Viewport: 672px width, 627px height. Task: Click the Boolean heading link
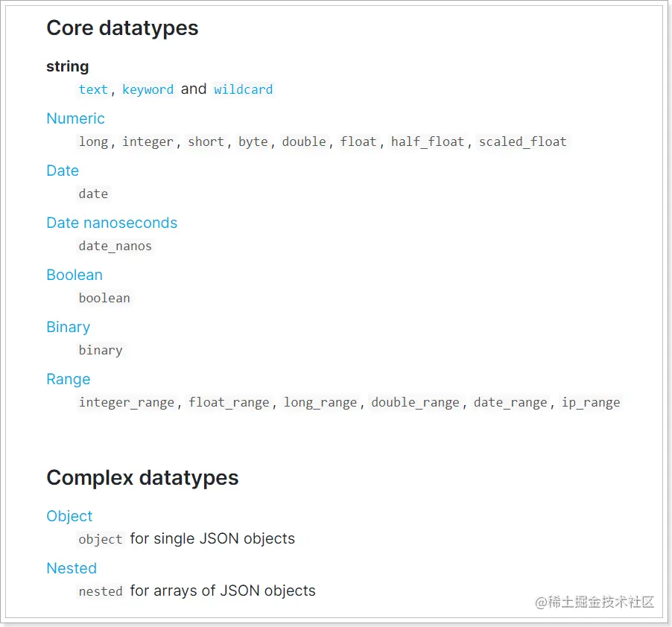tap(75, 275)
